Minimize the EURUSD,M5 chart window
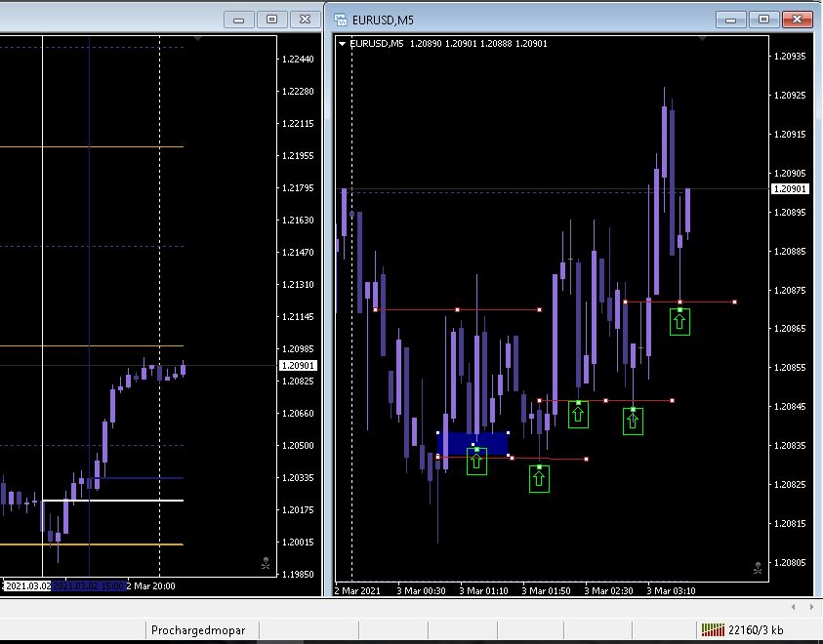 pos(730,20)
